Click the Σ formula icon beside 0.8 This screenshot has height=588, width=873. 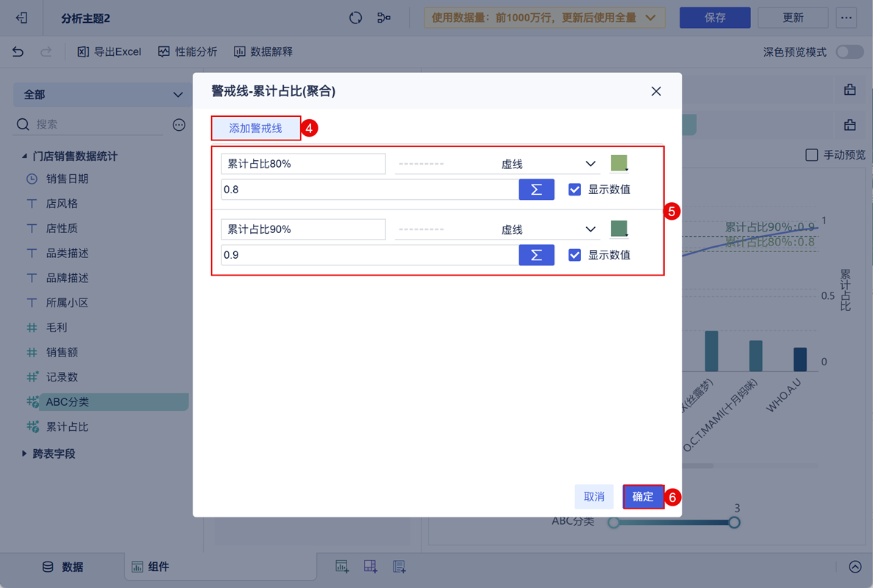click(x=536, y=189)
